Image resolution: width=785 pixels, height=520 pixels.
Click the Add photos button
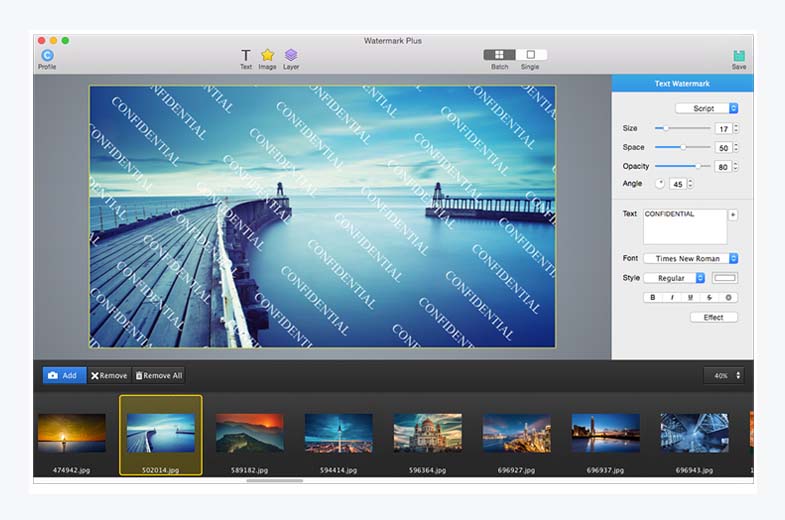point(64,376)
